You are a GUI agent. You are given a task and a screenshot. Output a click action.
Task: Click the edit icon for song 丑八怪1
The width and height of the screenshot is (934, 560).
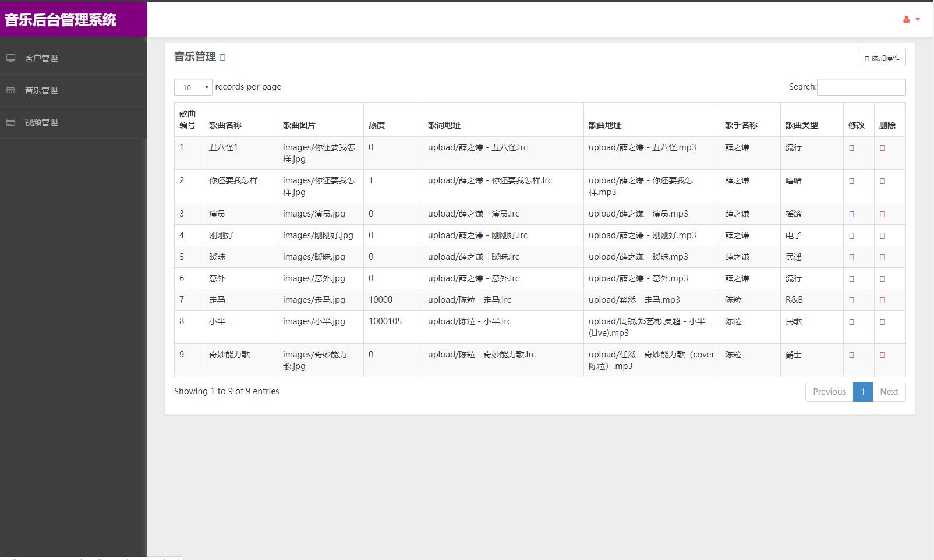[x=851, y=148]
